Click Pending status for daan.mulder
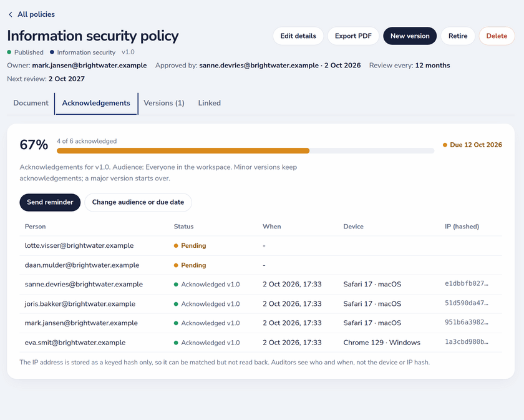Image resolution: width=524 pixels, height=420 pixels. pyautogui.click(x=190, y=265)
